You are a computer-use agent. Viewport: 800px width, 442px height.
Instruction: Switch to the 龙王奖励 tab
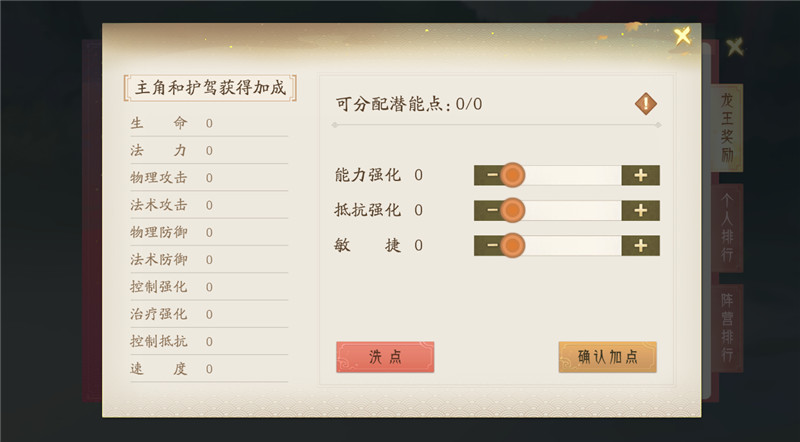727,128
